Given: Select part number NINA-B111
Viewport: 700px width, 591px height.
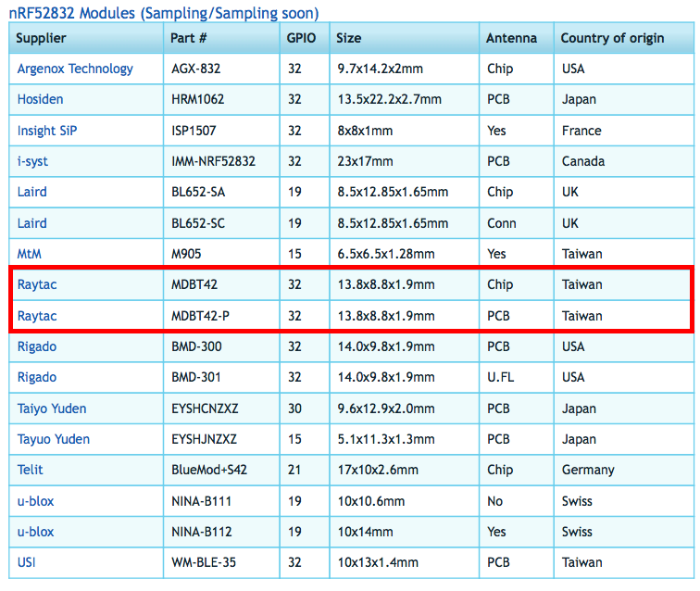Looking at the screenshot, I should (201, 501).
